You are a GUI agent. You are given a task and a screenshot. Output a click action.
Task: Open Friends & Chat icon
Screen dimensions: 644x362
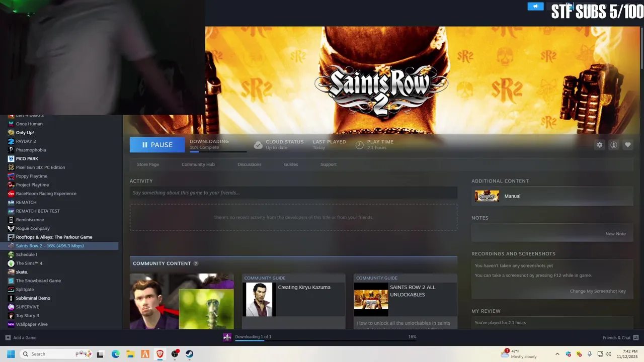[x=636, y=338]
